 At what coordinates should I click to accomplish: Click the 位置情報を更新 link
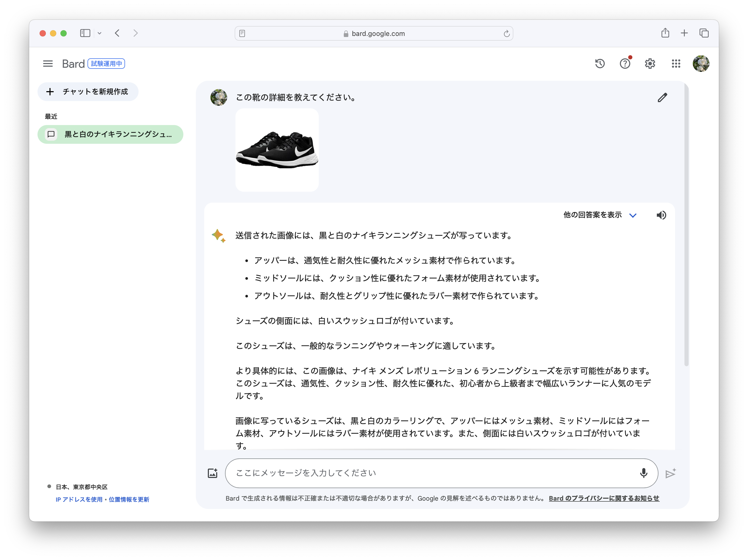point(129,500)
